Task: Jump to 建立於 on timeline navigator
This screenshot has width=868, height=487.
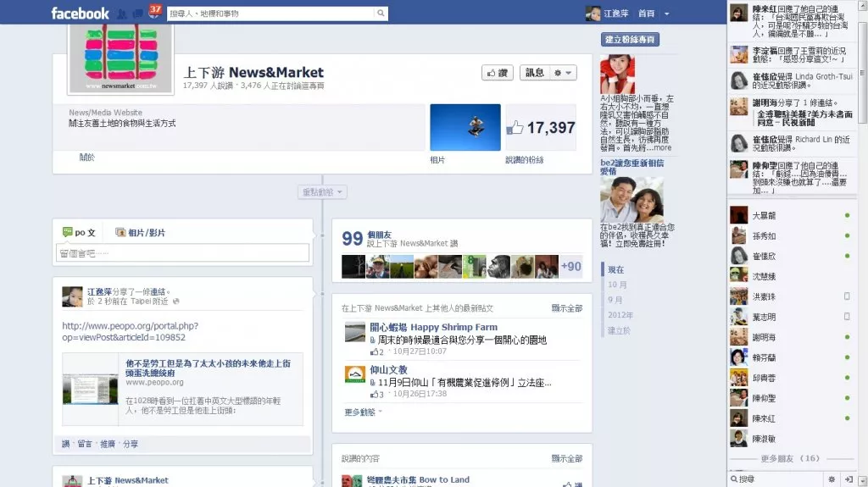Action: (619, 330)
